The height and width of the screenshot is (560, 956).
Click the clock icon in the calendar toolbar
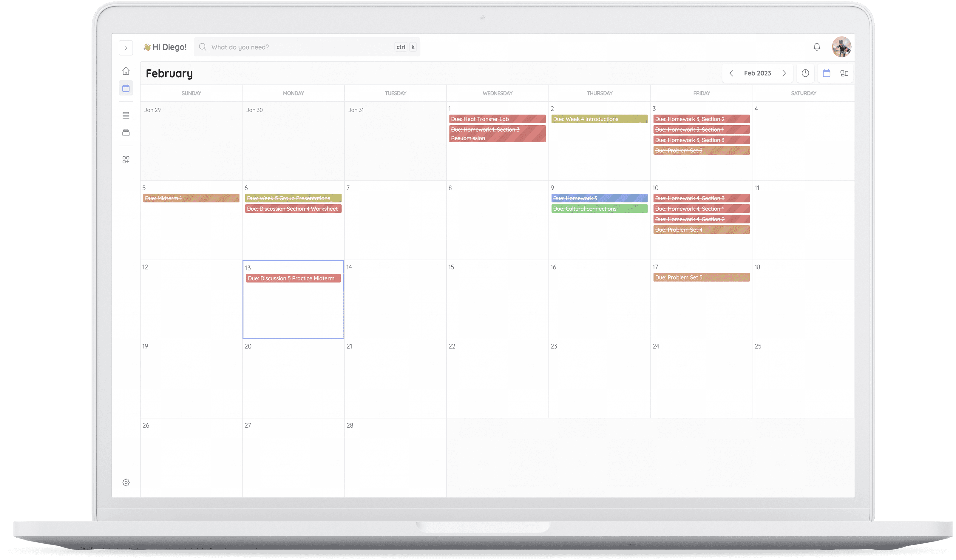(x=805, y=73)
